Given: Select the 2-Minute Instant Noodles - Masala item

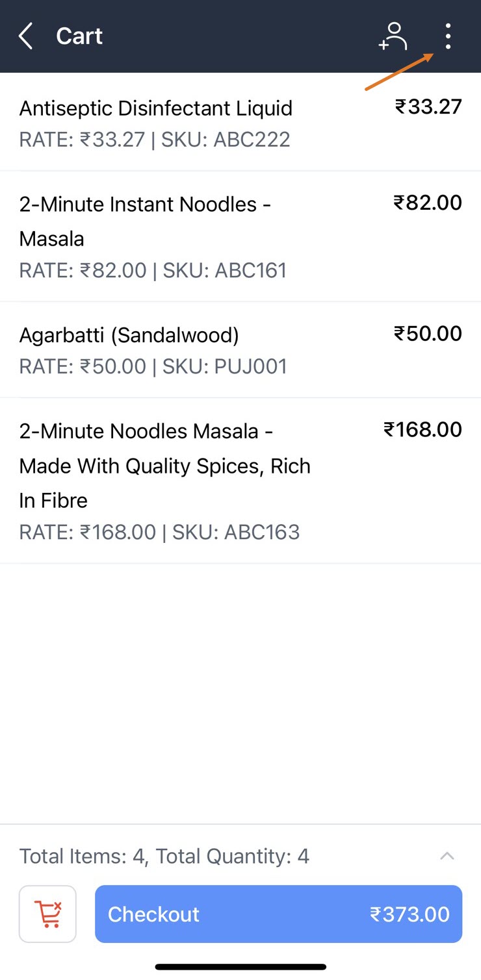Looking at the screenshot, I should pos(145,221).
